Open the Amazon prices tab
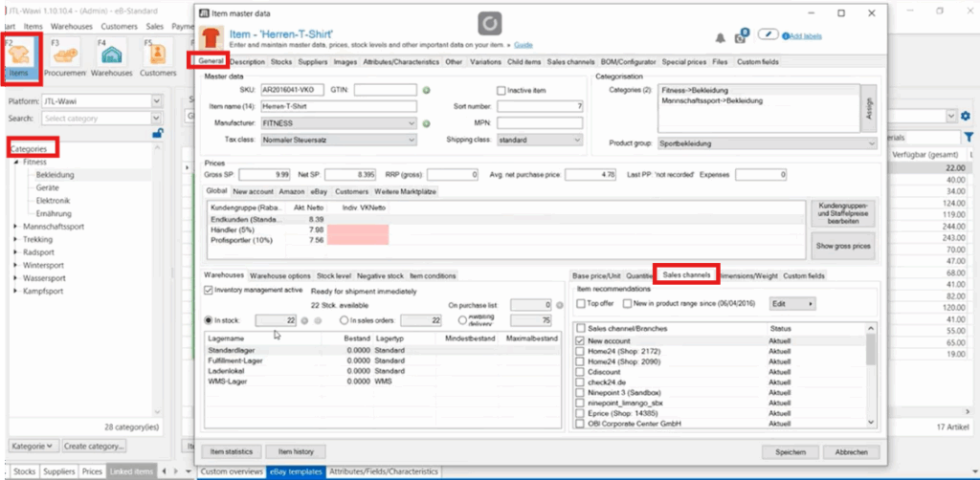 pos(291,191)
